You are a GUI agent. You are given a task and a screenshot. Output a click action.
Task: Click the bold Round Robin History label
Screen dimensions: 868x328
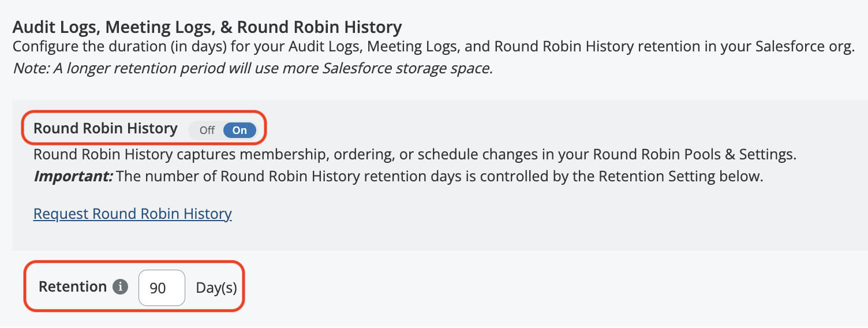(x=105, y=128)
